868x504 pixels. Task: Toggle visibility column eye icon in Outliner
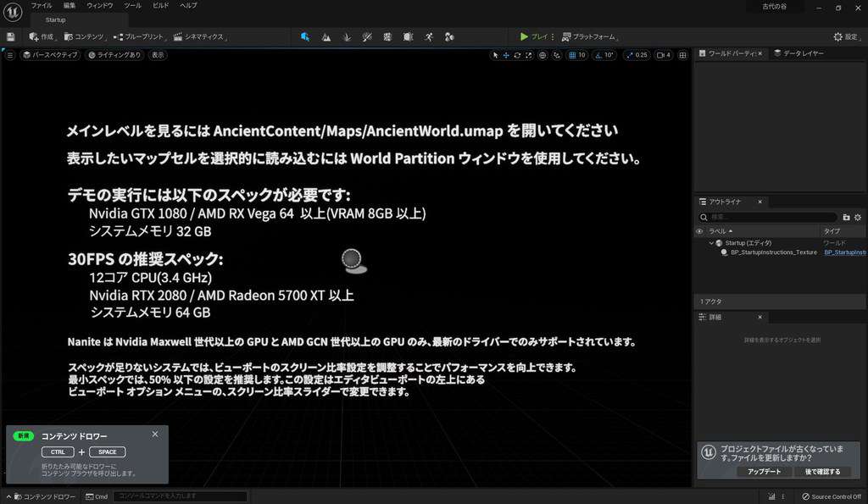click(699, 231)
